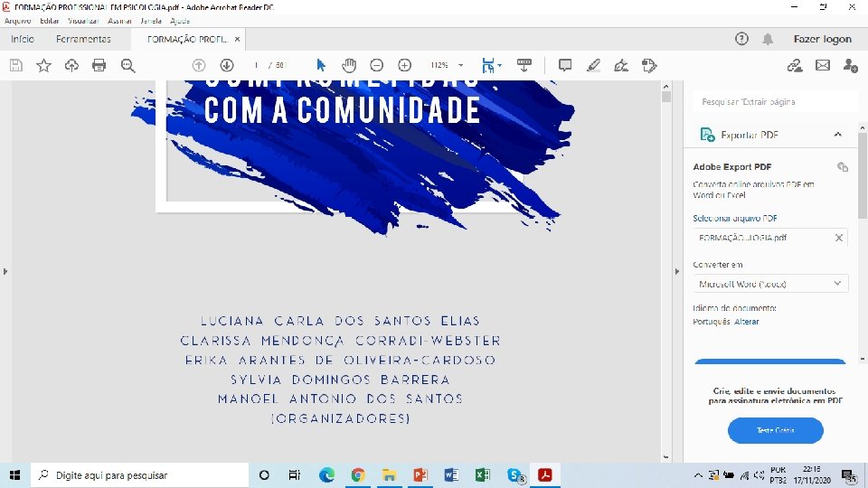The height and width of the screenshot is (488, 868).
Task: Open Task View from taskbar
Action: pyautogui.click(x=295, y=475)
